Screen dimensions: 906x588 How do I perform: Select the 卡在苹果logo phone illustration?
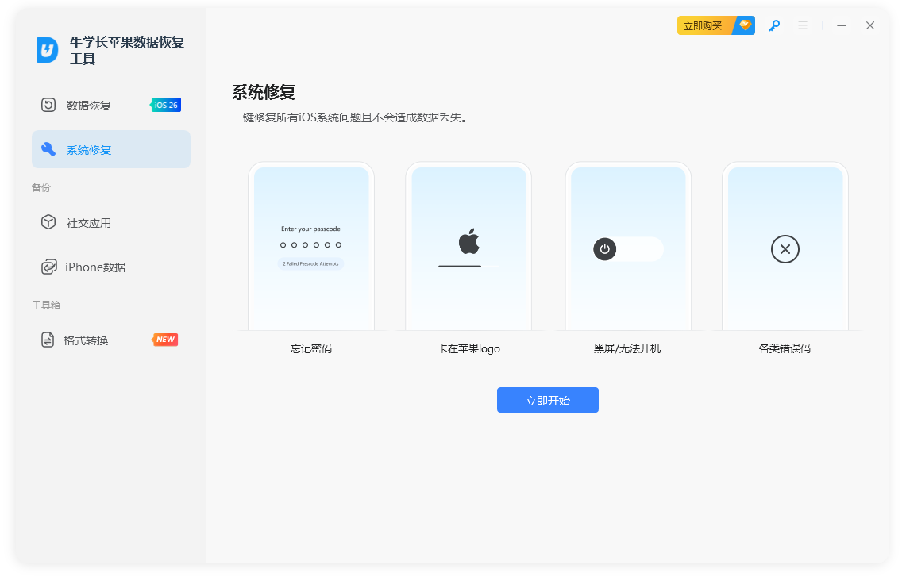pyautogui.click(x=468, y=248)
